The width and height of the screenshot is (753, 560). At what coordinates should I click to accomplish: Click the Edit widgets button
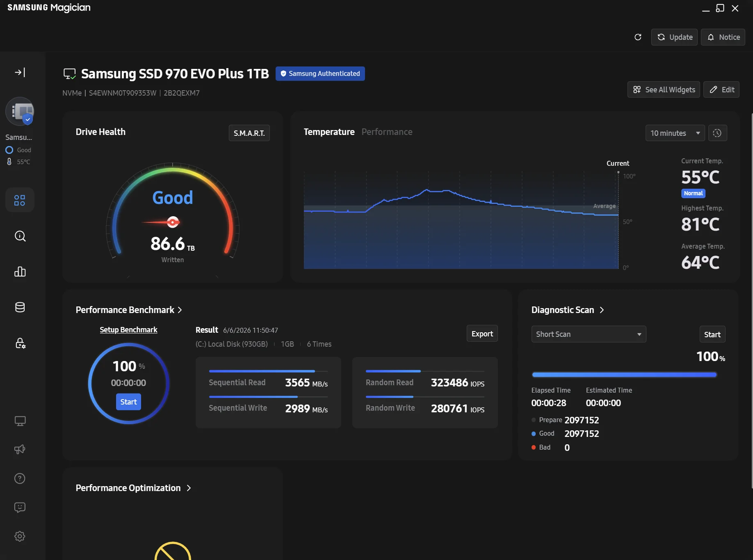(721, 89)
